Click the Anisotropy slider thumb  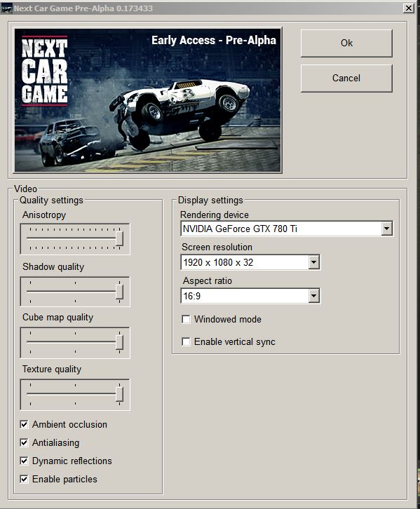[119, 239]
